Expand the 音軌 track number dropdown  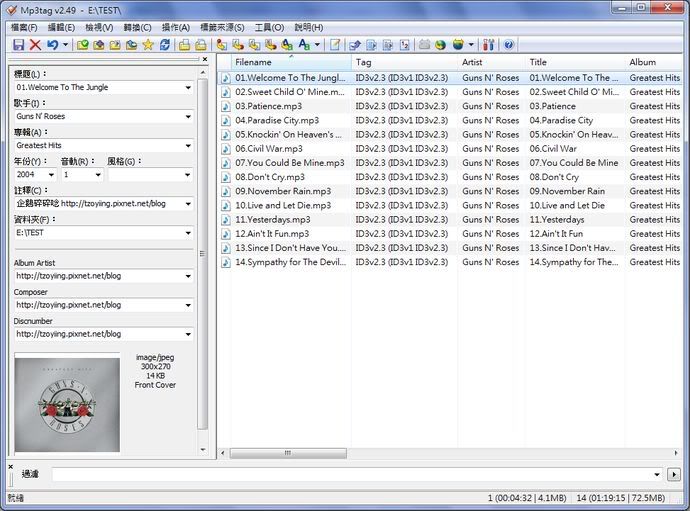pos(98,175)
